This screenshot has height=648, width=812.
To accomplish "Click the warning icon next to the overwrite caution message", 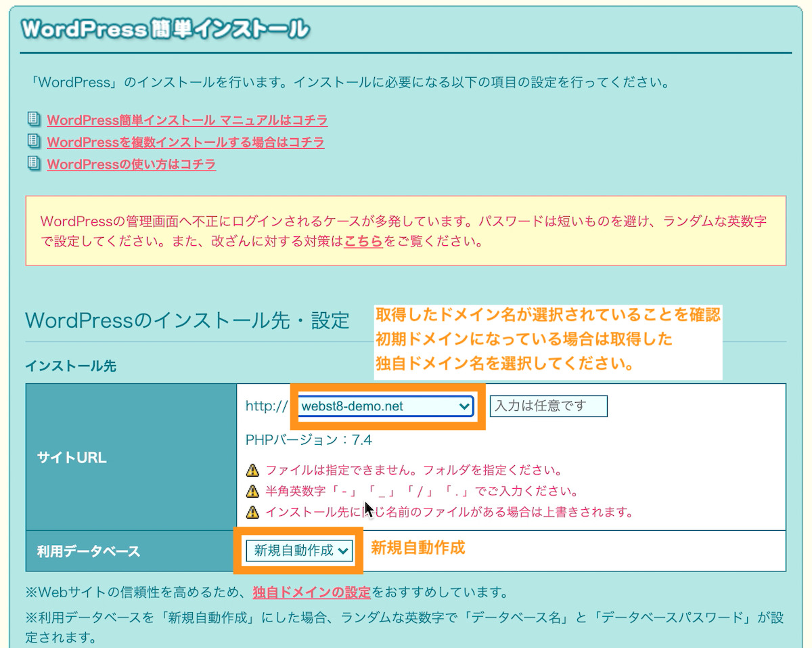I will click(252, 513).
